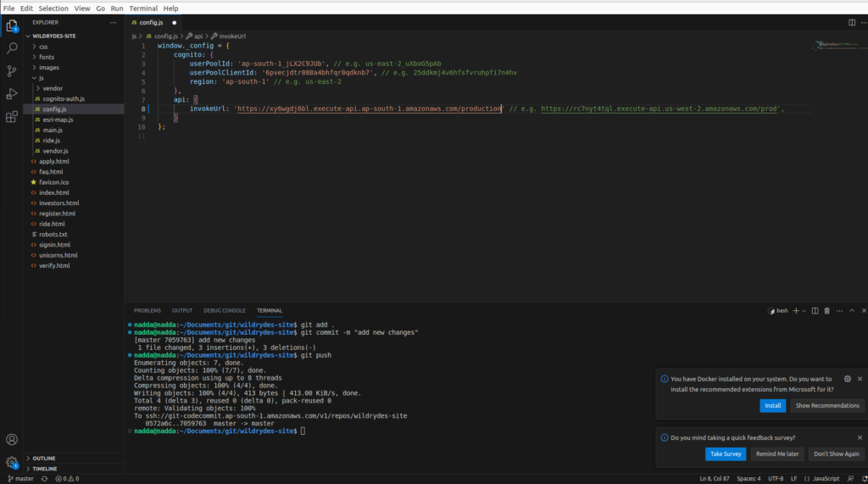Click Ln 8, Col 87 cursor position
Screen dimensions: 868x484
click(x=714, y=479)
